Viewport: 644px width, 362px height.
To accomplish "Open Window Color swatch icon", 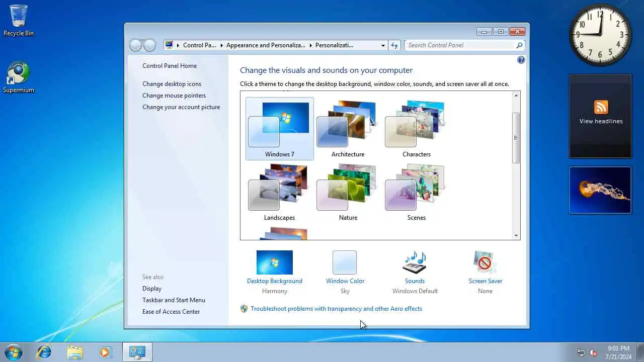I will (x=345, y=262).
